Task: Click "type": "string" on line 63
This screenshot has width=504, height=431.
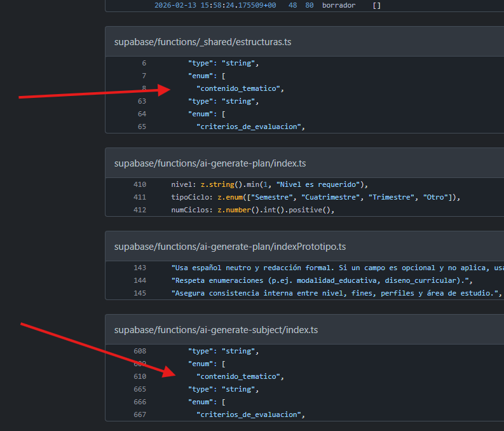Action: coord(223,101)
